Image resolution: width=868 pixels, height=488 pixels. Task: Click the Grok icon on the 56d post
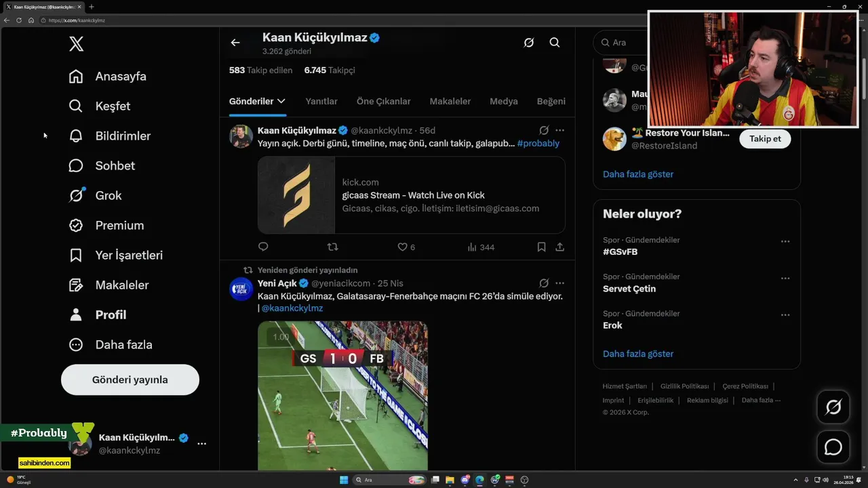[x=544, y=130]
